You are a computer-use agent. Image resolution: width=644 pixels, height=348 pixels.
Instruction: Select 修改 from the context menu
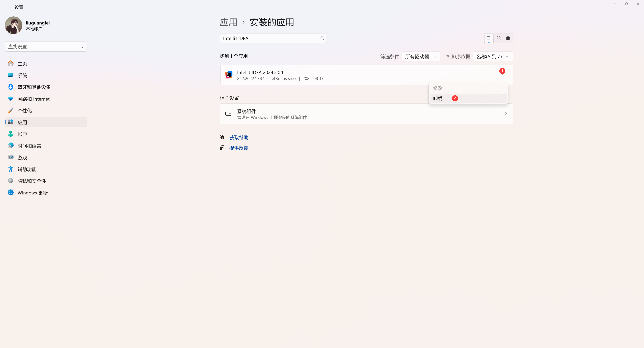(438, 88)
